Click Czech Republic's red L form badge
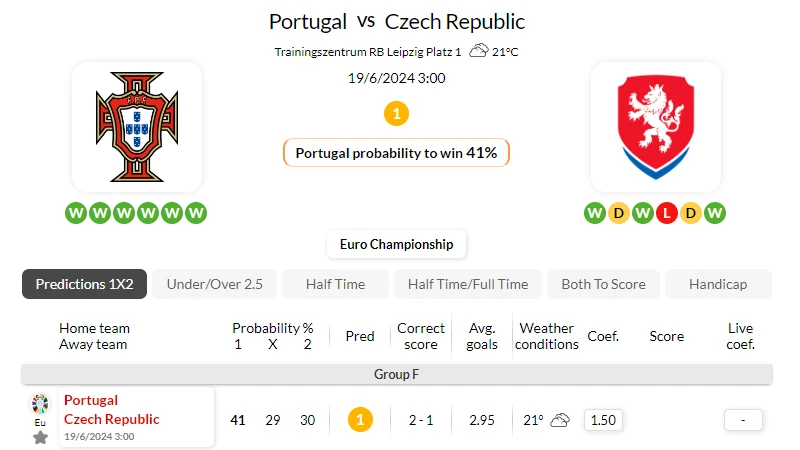The image size is (800, 450). pyautogui.click(x=666, y=213)
